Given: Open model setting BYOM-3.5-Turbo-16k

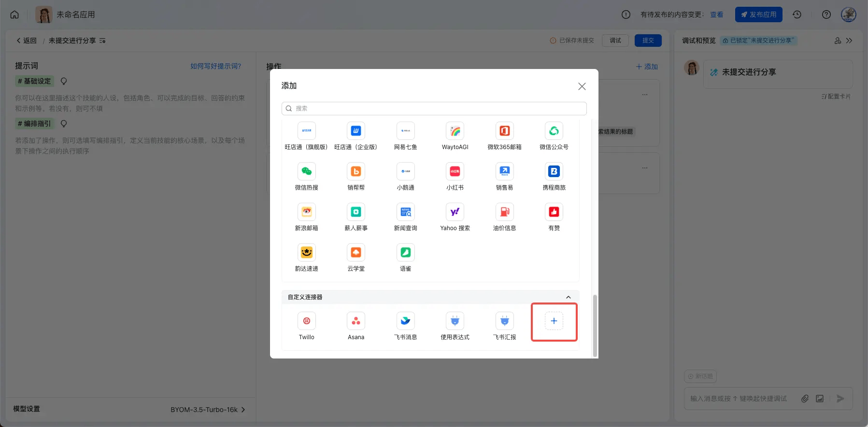Looking at the screenshot, I should [208, 410].
